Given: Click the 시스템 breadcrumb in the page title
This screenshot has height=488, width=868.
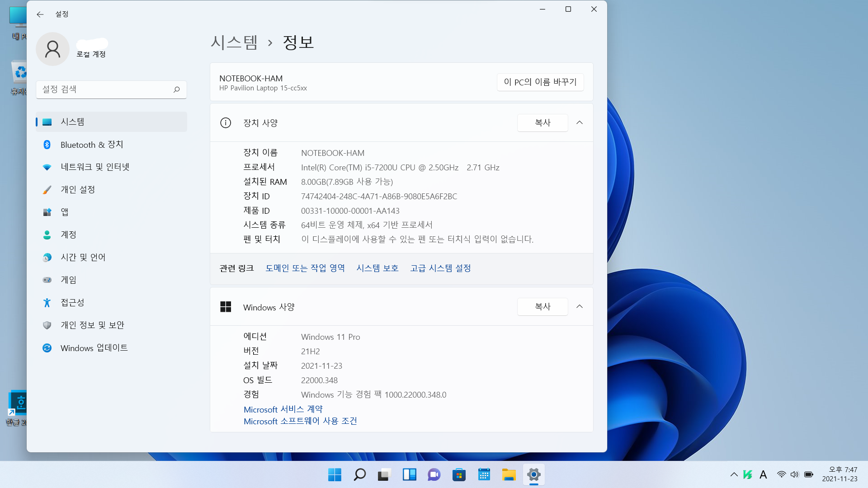Looking at the screenshot, I should click(234, 42).
